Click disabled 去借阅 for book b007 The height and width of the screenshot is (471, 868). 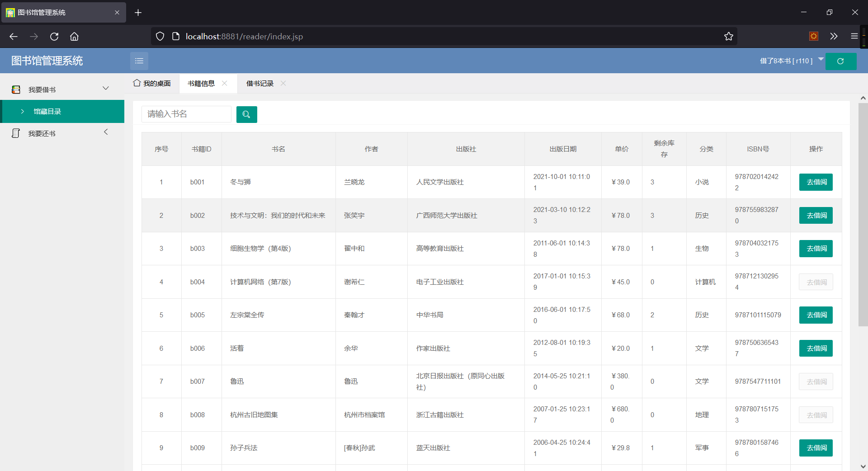coord(816,382)
